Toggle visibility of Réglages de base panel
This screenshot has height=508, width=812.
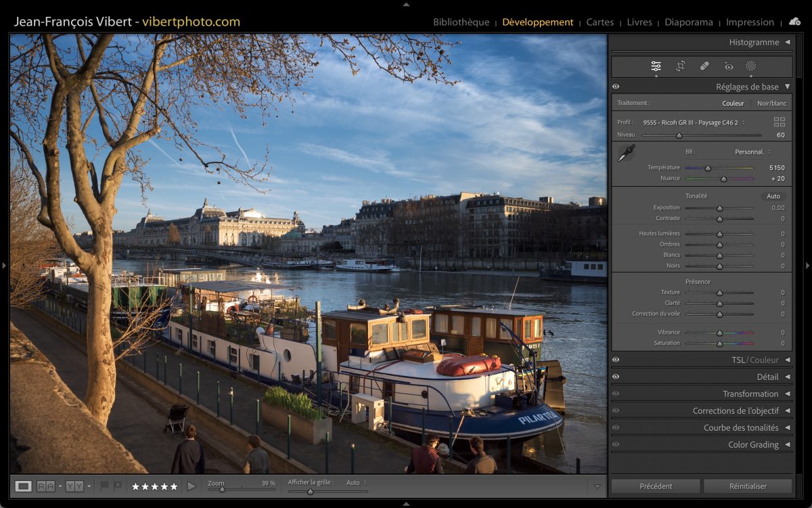[x=616, y=87]
